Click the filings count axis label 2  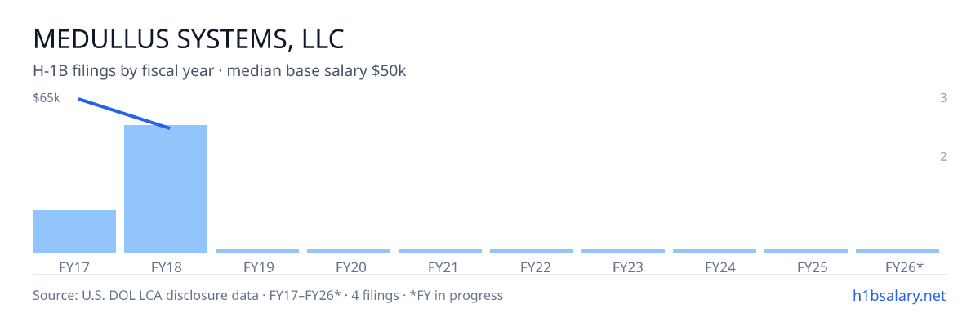pos(943,156)
